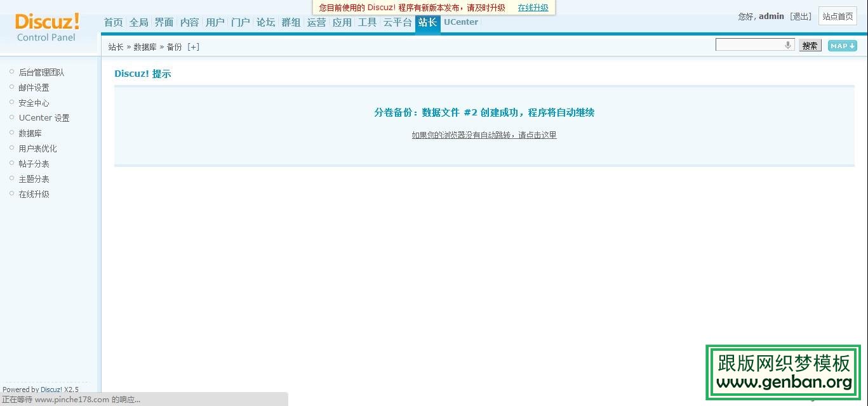The height and width of the screenshot is (406, 868).
Task: Click the browser status bar loading text
Action: click(x=71, y=400)
